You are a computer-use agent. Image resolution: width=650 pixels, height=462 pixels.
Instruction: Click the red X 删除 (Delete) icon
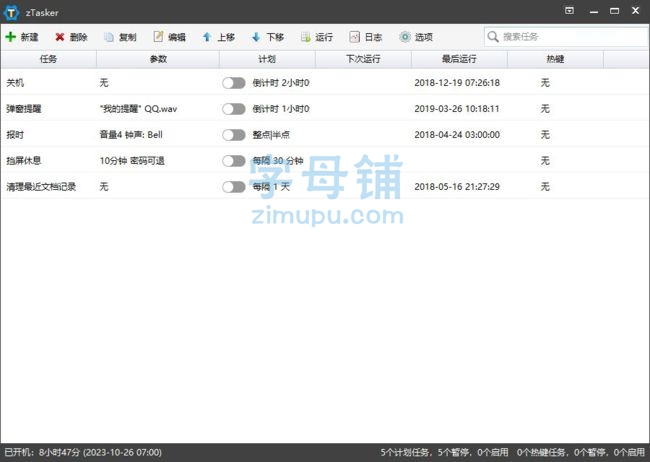click(60, 37)
